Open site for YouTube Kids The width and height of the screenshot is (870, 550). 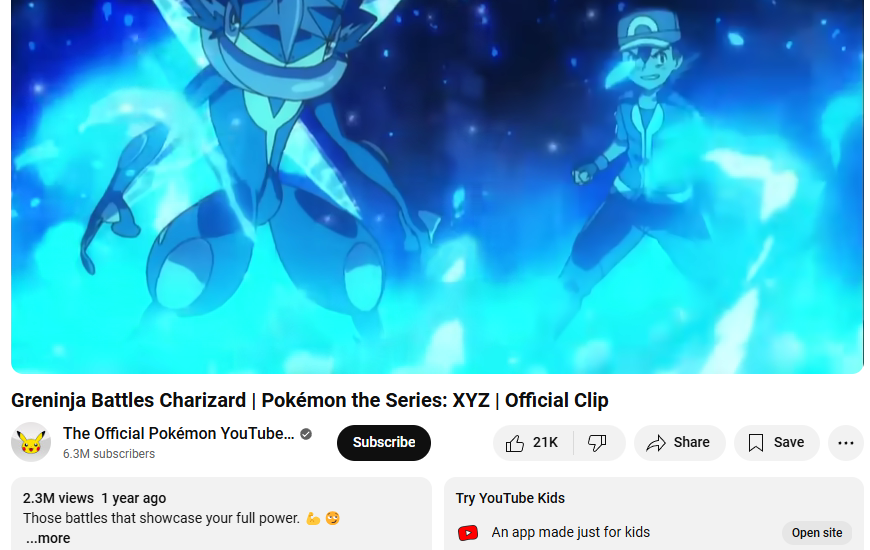click(x=817, y=533)
